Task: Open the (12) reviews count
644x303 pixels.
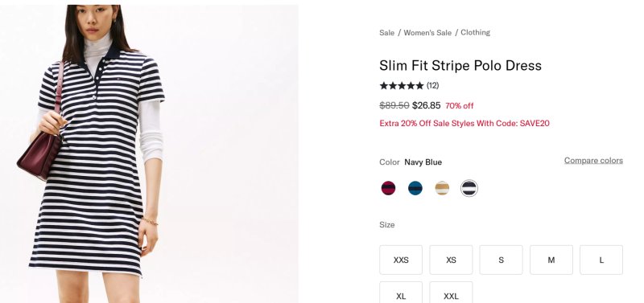Action: (x=432, y=85)
